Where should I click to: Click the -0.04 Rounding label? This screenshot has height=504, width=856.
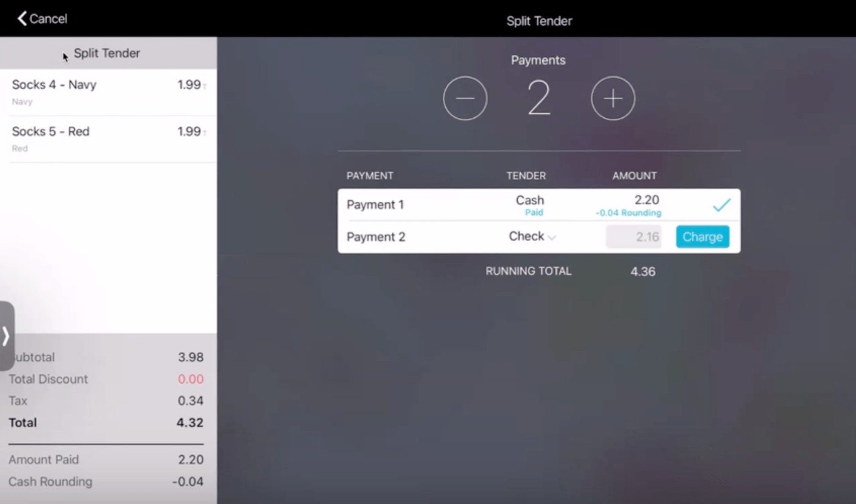pos(628,213)
